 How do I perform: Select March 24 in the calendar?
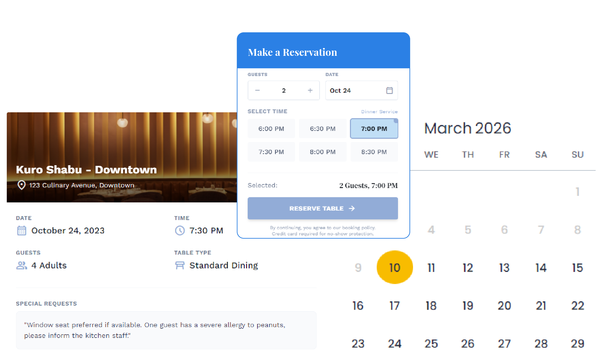point(395,343)
